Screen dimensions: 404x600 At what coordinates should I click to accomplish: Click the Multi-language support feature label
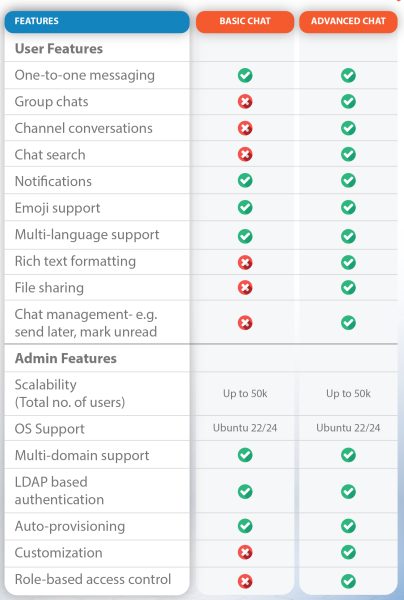pyautogui.click(x=87, y=235)
